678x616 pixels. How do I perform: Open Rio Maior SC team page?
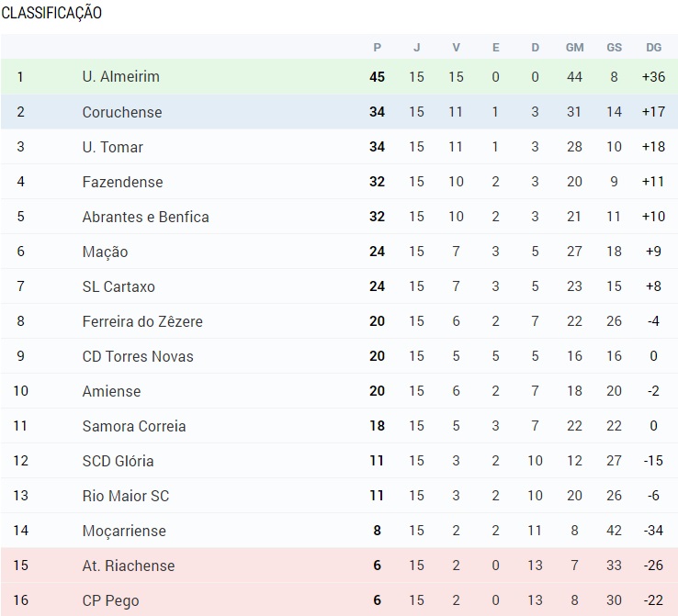point(126,496)
